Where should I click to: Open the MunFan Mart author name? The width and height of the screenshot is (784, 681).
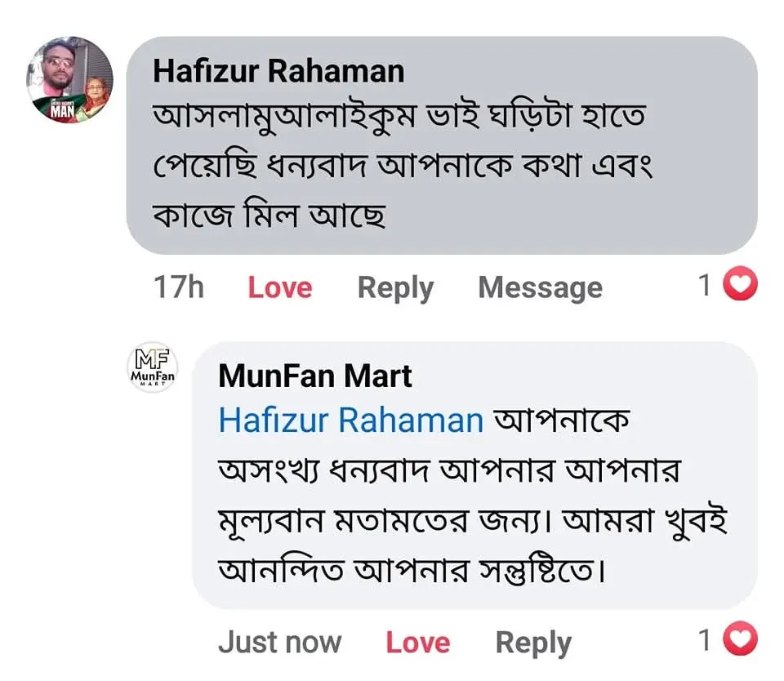315,376
